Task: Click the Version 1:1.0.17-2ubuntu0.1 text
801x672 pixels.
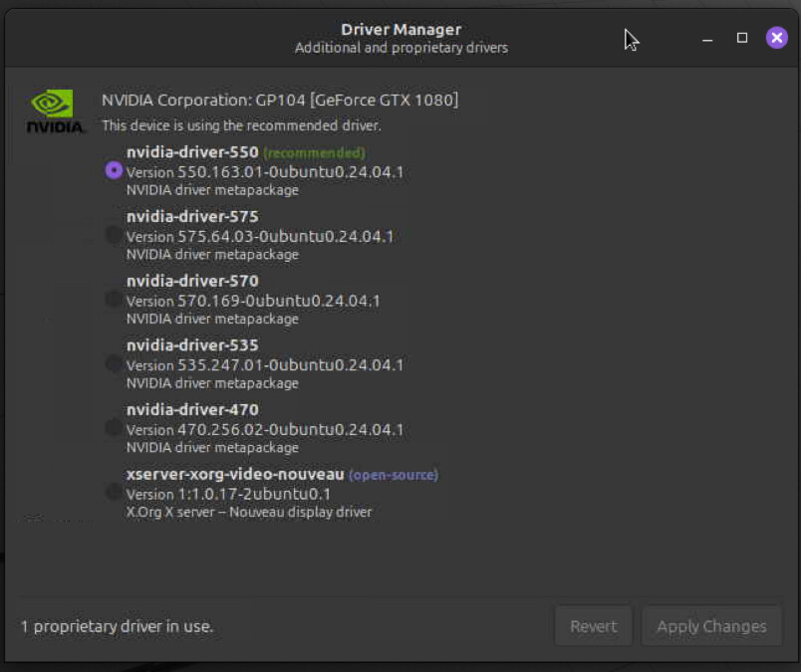Action: [228, 494]
